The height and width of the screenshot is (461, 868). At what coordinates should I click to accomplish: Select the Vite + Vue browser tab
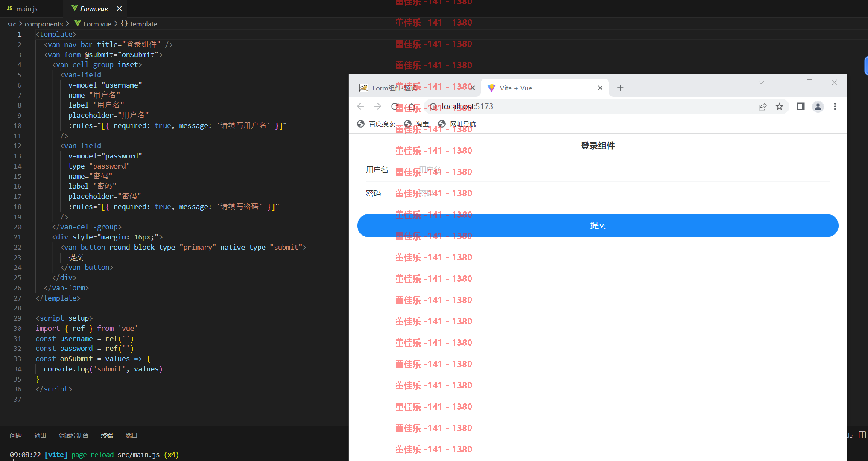pos(544,88)
